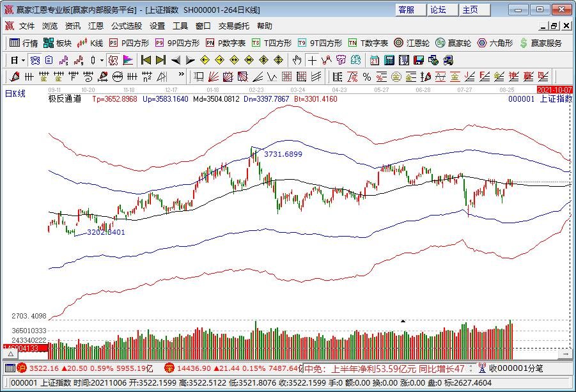Open the T数字表 tool
This screenshot has width=576, height=392.
(368, 43)
